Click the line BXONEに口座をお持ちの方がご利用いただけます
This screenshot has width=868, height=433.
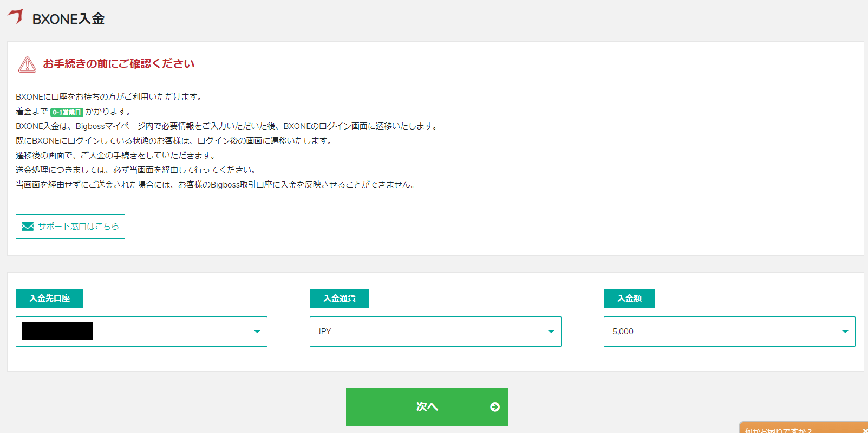pyautogui.click(x=110, y=97)
